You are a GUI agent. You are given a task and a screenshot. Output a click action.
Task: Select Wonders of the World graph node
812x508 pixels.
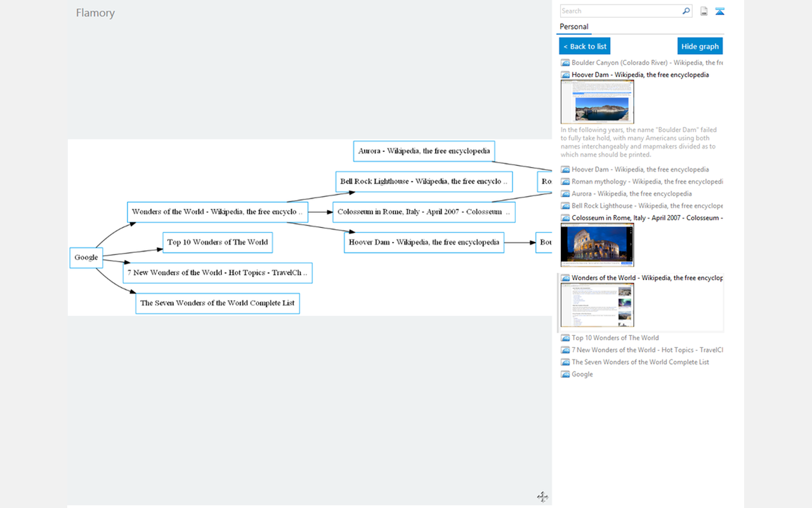coord(218,211)
